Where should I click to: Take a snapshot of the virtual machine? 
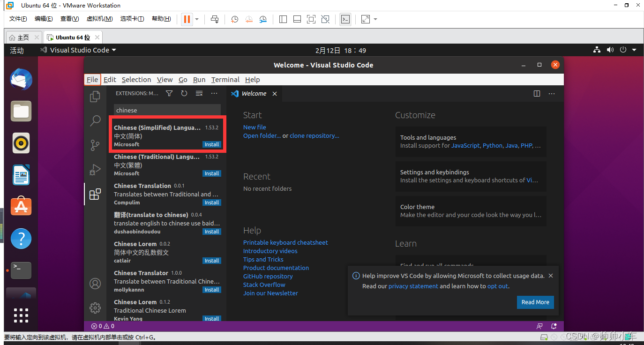pos(235,19)
